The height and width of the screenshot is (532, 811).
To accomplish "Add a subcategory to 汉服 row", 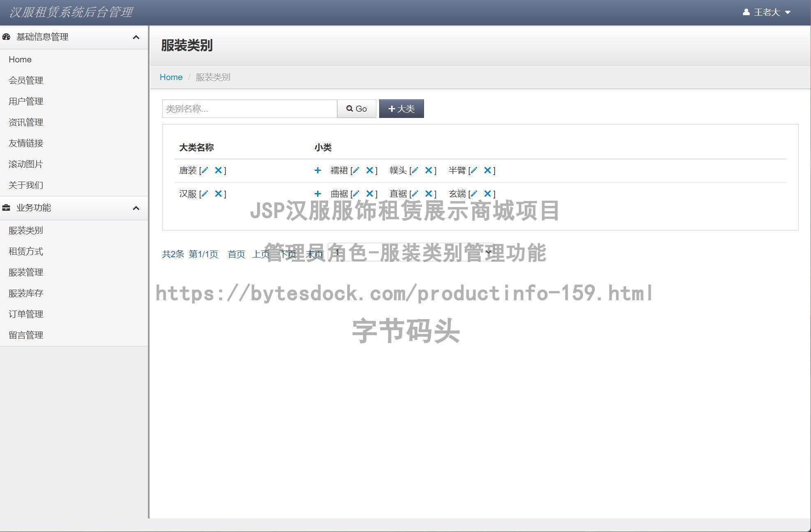I will coord(318,194).
